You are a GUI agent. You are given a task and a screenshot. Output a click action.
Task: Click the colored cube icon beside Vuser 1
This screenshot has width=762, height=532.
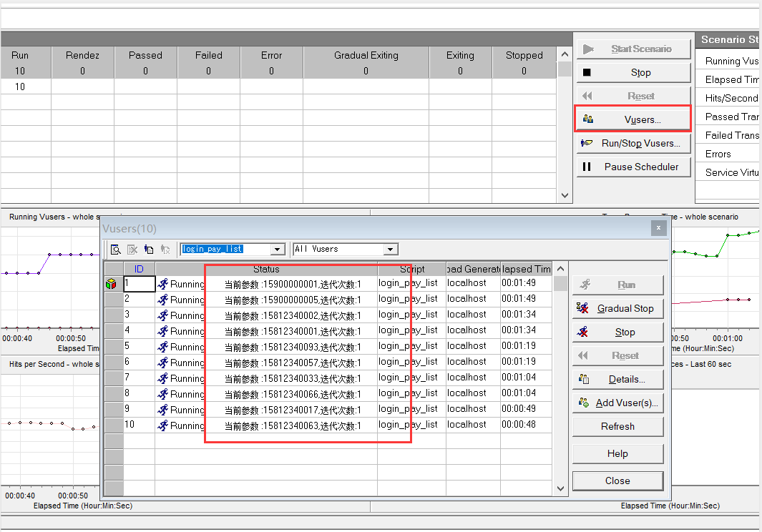pyautogui.click(x=112, y=284)
